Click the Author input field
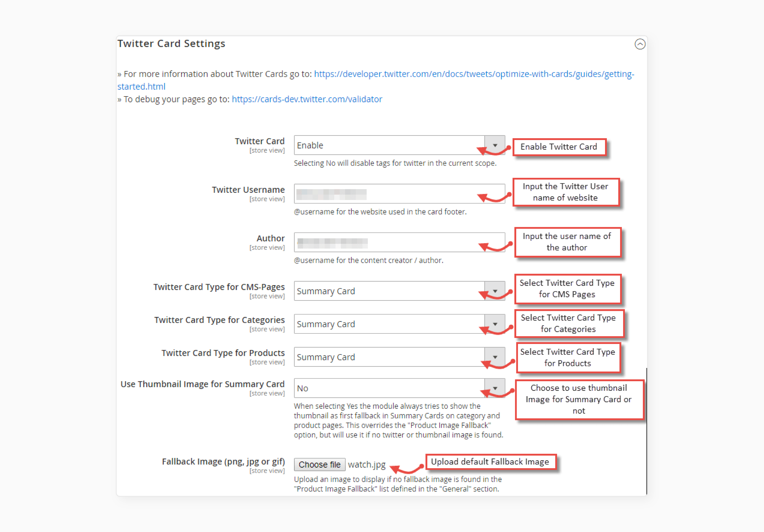The height and width of the screenshot is (532, 764). click(x=399, y=242)
